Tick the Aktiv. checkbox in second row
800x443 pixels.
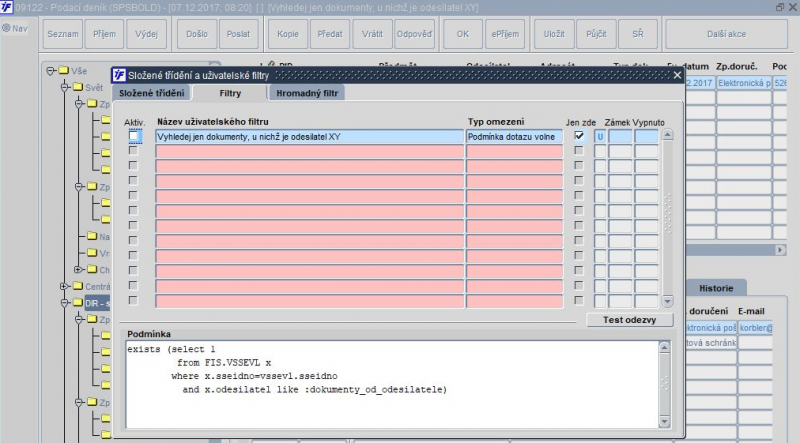[x=133, y=151]
